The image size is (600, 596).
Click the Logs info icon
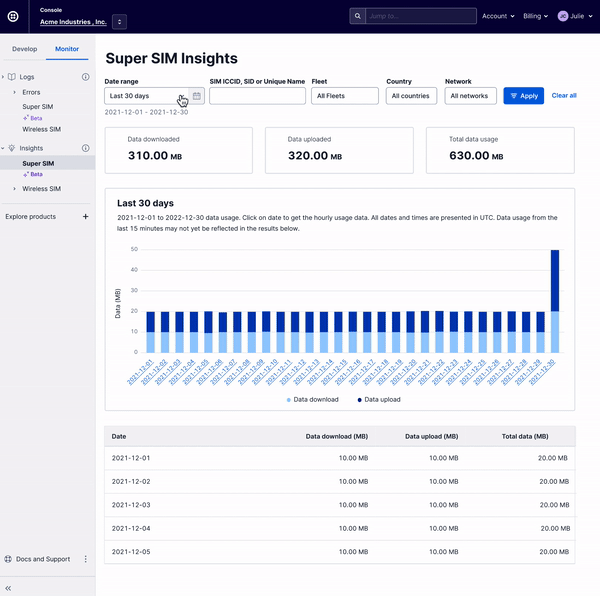coord(85,77)
